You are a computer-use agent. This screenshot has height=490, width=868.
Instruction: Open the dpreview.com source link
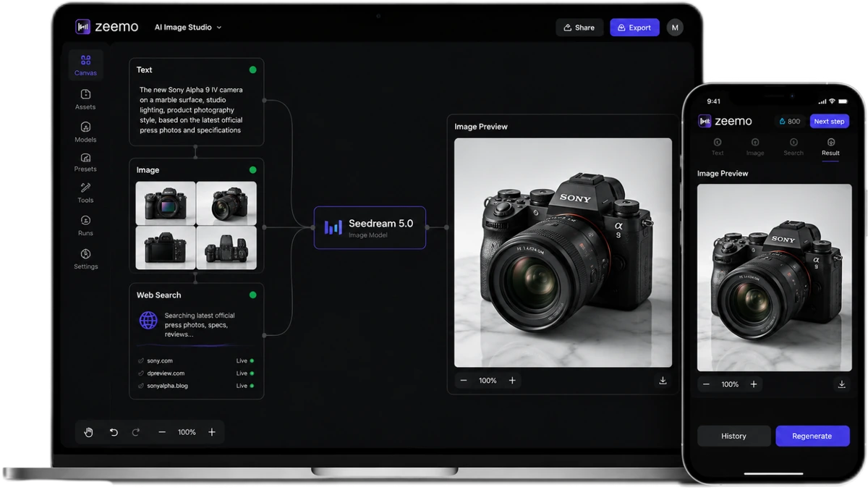click(x=166, y=373)
